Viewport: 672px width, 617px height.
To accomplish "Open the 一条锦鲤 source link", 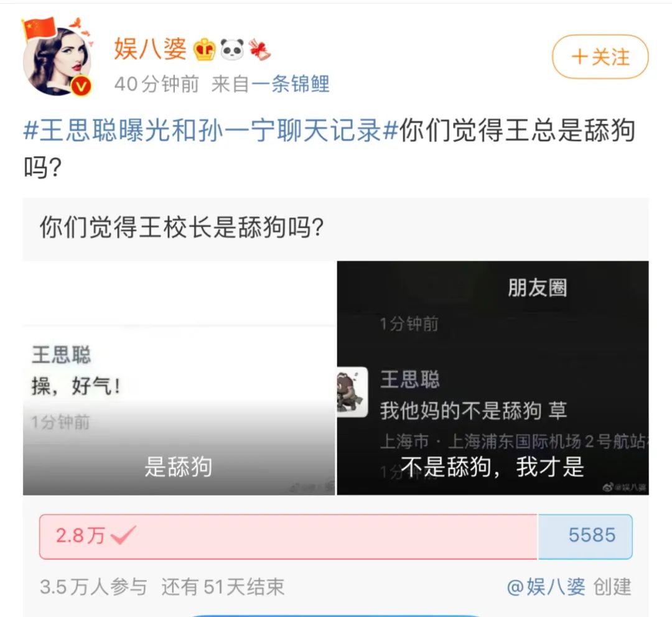I will coord(290,84).
